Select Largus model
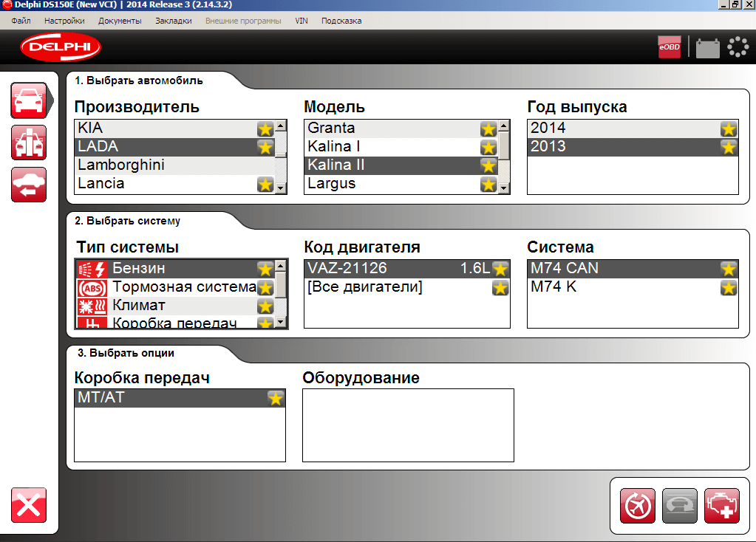 coord(401,184)
